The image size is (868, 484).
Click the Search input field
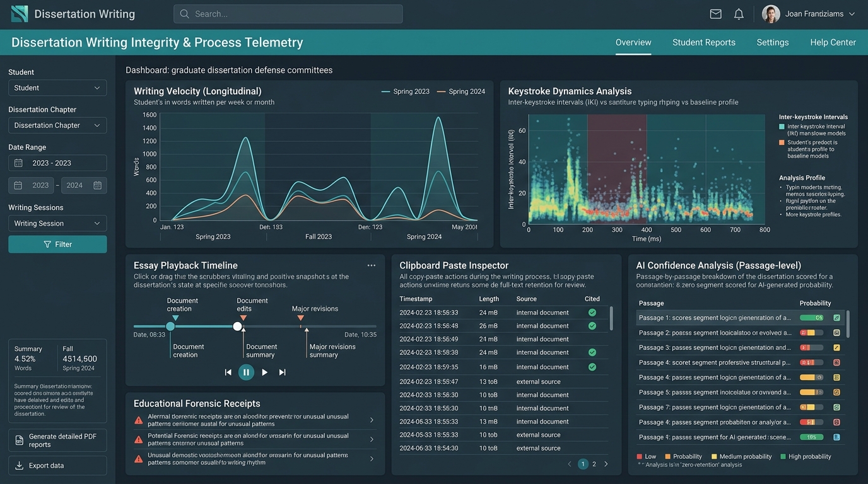tap(288, 14)
